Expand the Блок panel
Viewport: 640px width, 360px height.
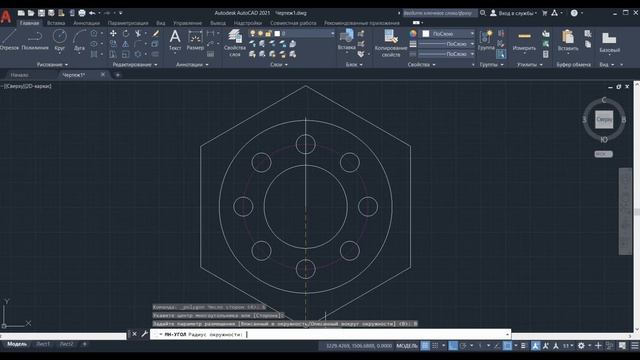click(354, 64)
